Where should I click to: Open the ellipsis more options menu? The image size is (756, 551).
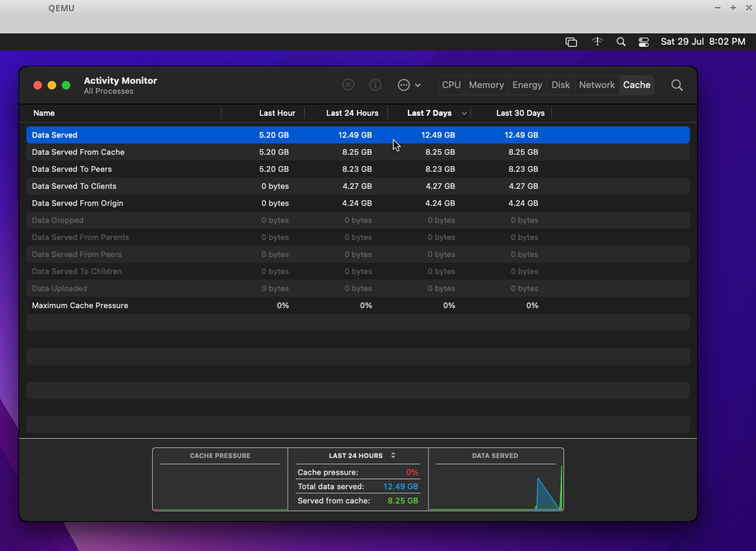409,85
